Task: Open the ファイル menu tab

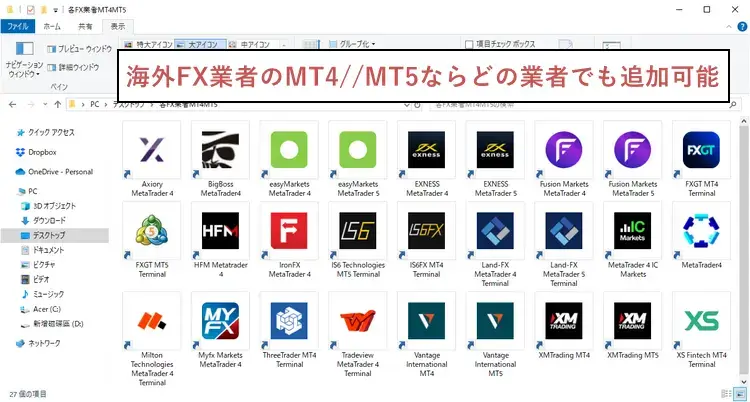Action: [18, 27]
